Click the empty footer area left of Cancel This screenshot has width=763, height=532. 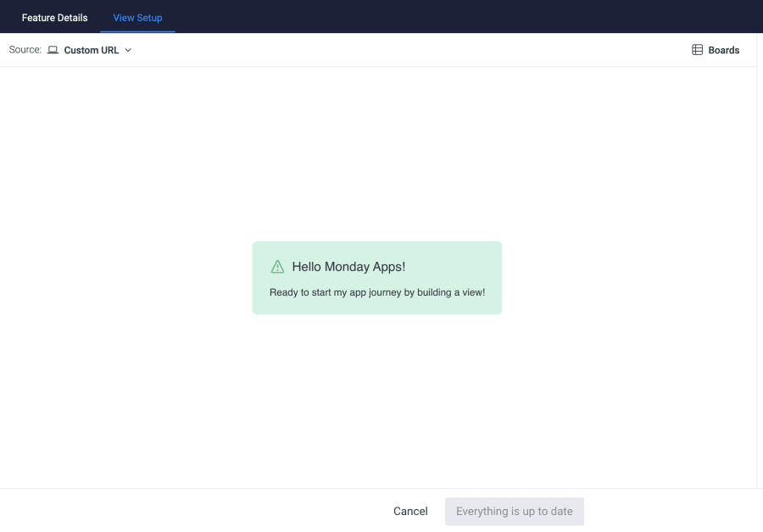187,511
